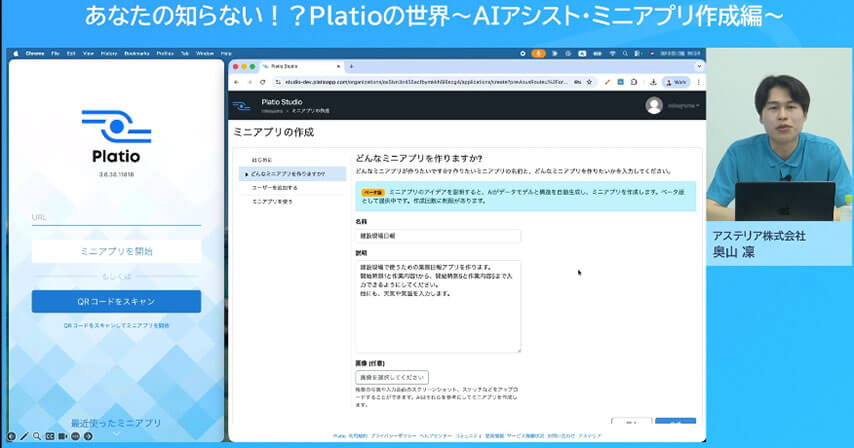Click 画像を選択してください image select button
The height and width of the screenshot is (448, 854).
coord(392,377)
